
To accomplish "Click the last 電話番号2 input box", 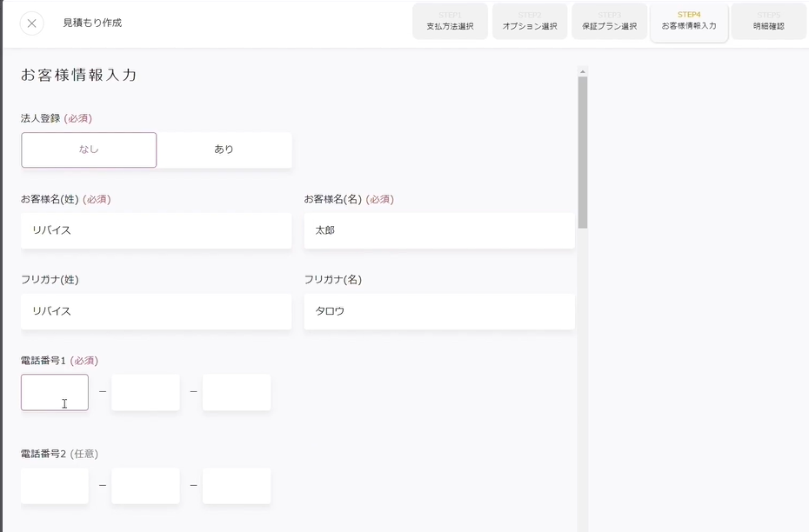I will [x=236, y=486].
